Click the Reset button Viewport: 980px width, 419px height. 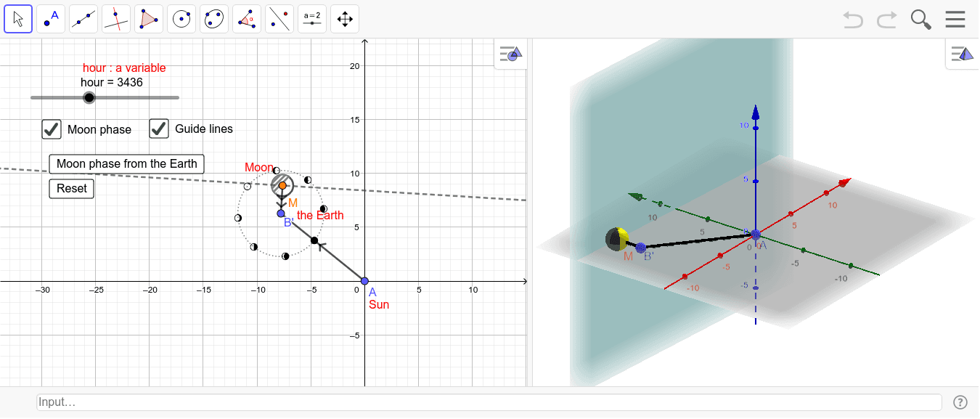click(71, 188)
